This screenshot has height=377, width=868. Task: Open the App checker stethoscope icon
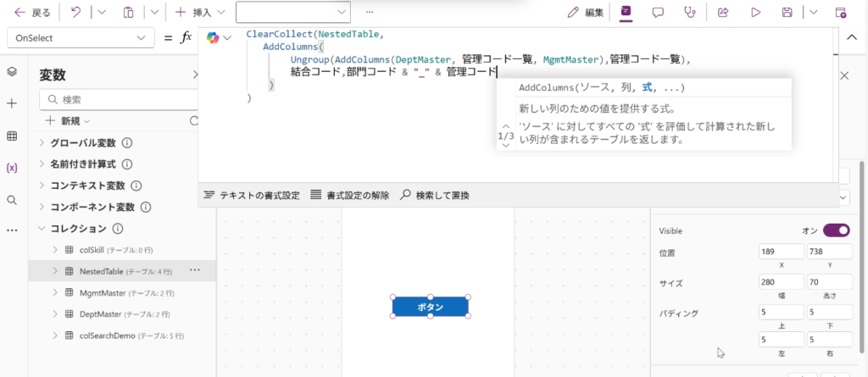(690, 13)
